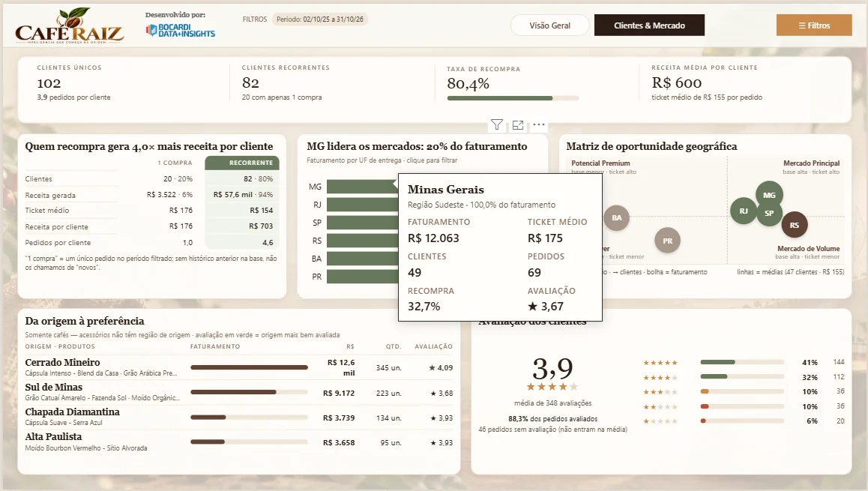Open the Filtros button
The width and height of the screenshot is (868, 491).
pyautogui.click(x=814, y=25)
